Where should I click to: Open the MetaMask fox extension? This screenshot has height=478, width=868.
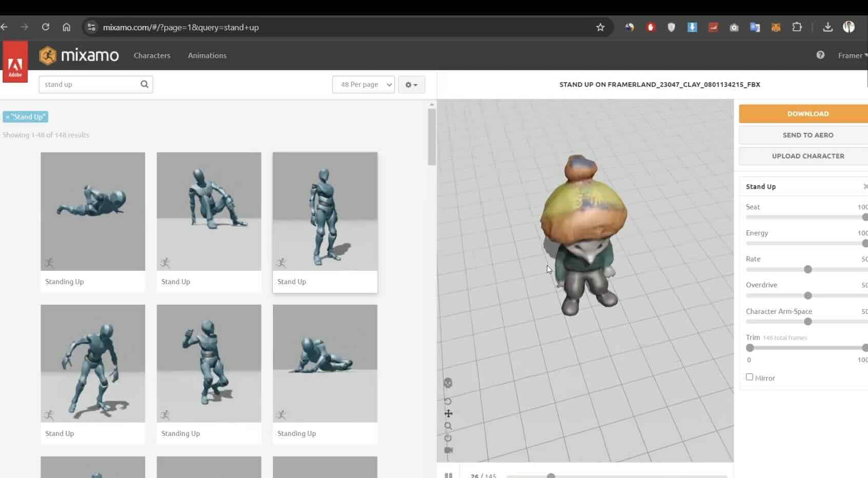tap(776, 28)
